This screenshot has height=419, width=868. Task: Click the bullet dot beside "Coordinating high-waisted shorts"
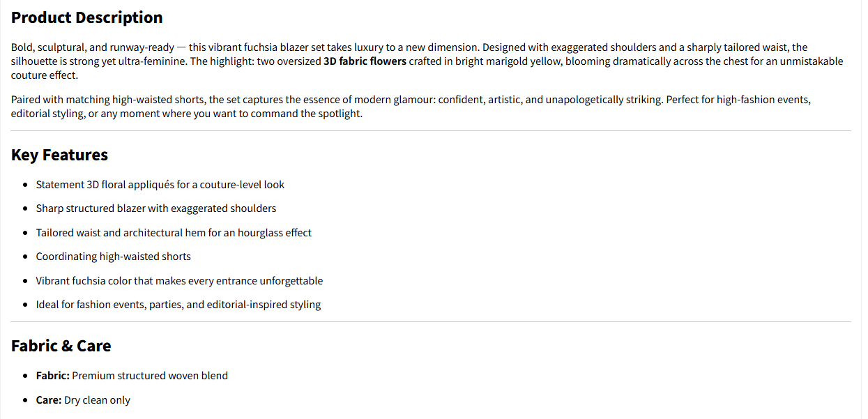point(26,257)
